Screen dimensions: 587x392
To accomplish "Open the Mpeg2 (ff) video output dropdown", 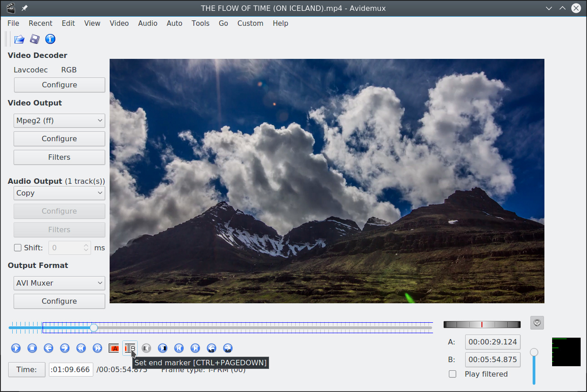I will pos(59,120).
